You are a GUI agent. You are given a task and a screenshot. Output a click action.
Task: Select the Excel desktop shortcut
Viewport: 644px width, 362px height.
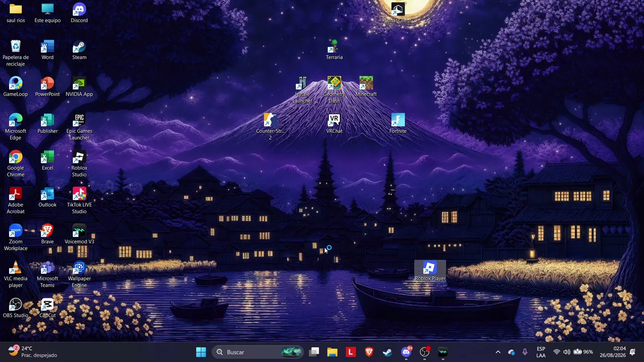(x=47, y=160)
